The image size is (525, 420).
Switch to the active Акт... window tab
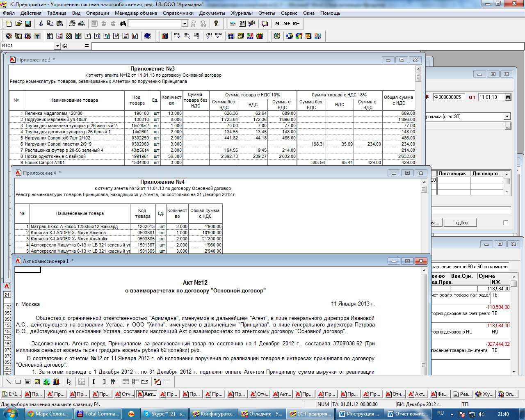[147, 394]
